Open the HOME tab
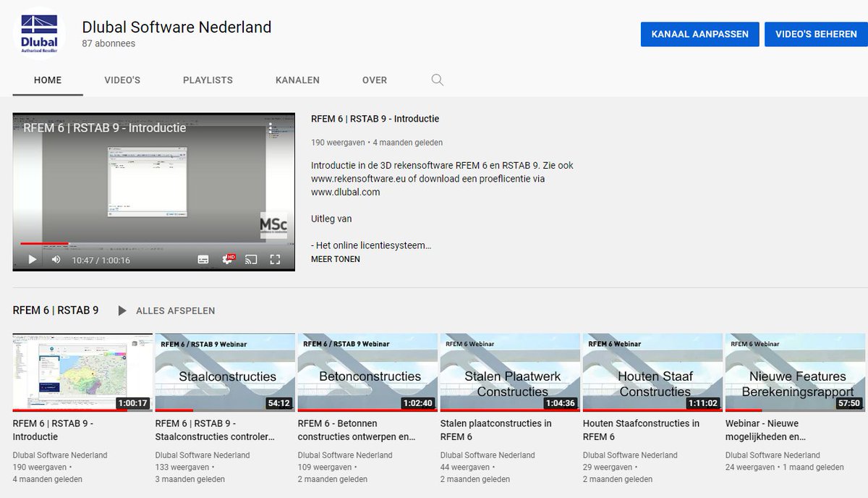The width and height of the screenshot is (868, 498). coord(48,80)
